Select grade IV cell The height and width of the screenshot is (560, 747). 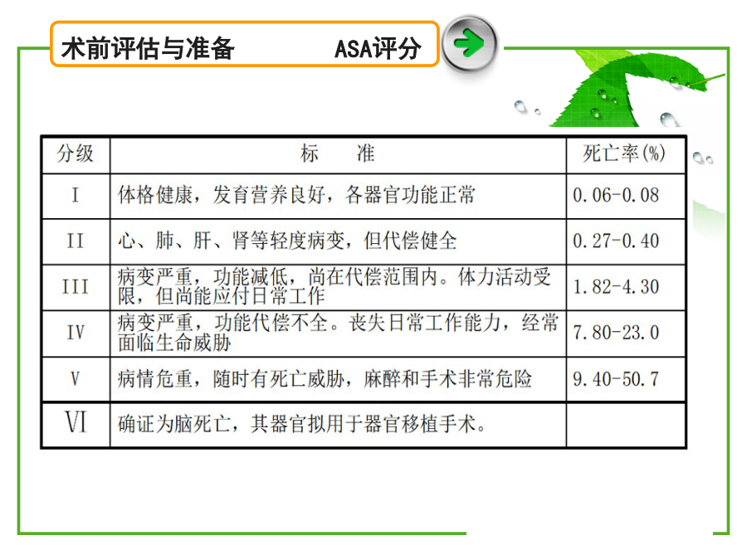coord(76,334)
